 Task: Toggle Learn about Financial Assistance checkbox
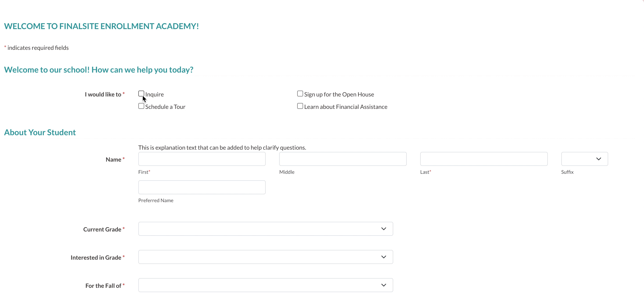click(300, 106)
